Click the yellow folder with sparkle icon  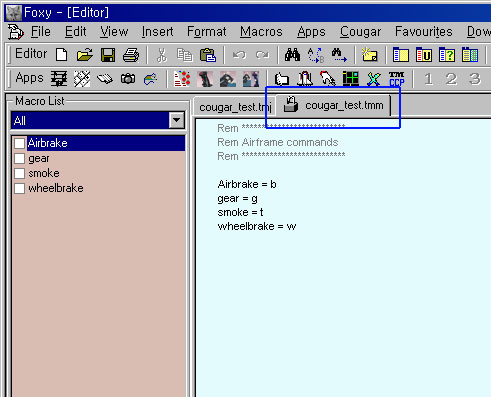[370, 55]
